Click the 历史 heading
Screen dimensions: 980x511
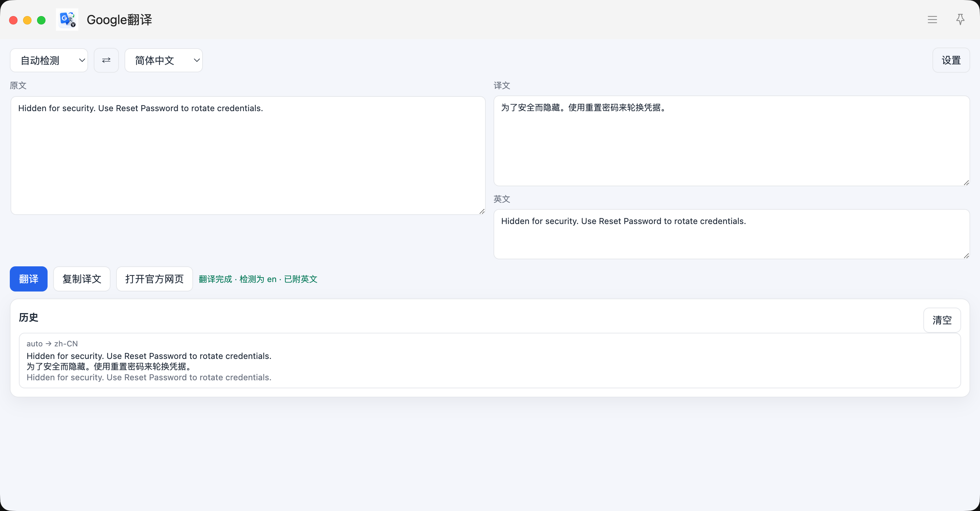(29, 317)
